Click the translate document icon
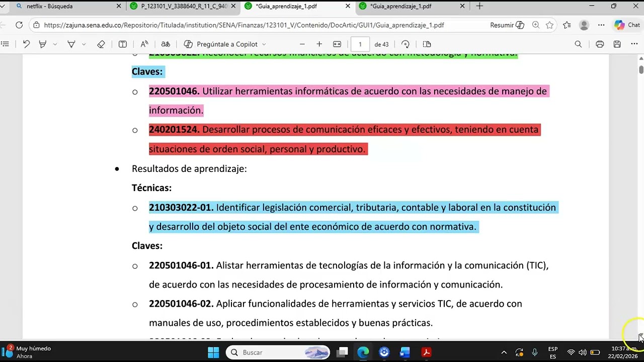This screenshot has height=362, width=644. coord(166,44)
